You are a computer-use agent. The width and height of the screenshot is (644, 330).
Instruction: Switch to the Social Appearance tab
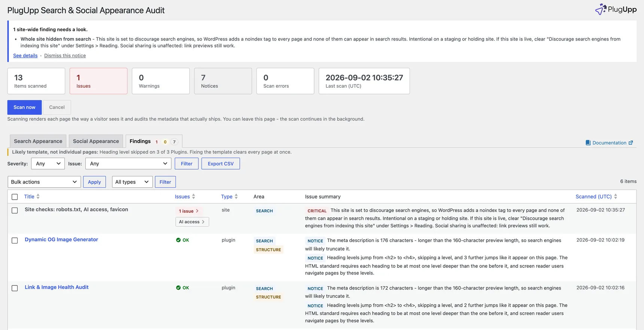pos(96,141)
